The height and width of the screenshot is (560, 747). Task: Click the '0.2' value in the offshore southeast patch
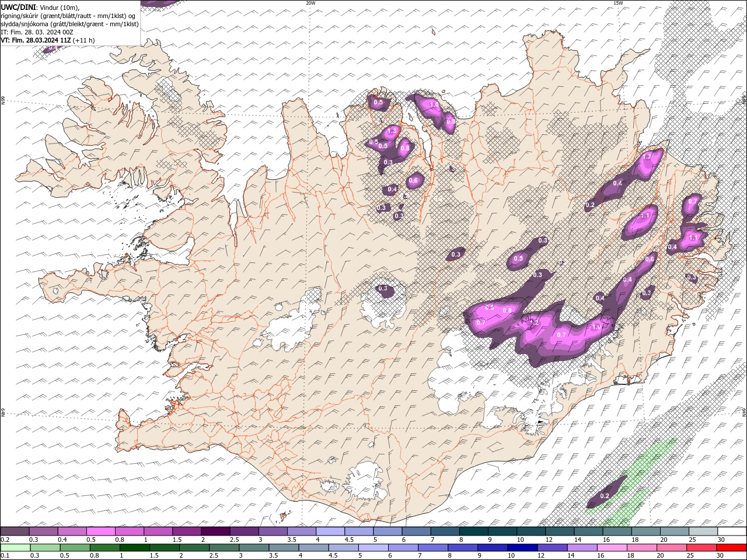(605, 496)
